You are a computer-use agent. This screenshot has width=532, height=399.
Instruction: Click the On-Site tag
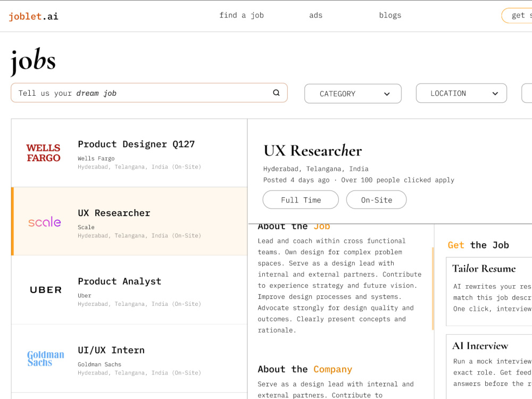(376, 200)
